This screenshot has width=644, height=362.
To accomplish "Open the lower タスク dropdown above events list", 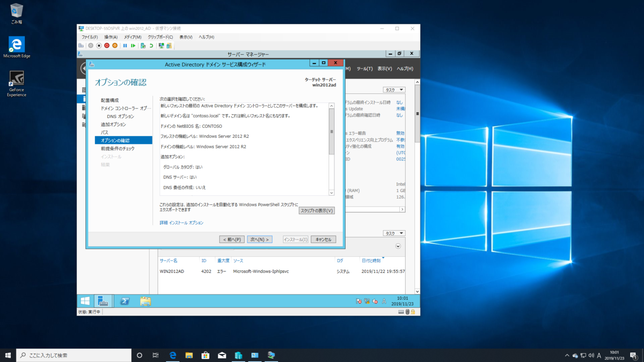I will (394, 233).
